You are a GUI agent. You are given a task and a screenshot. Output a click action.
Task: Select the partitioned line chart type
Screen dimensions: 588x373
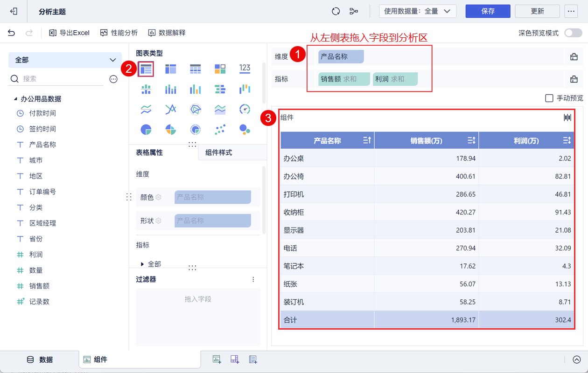tap(146, 109)
